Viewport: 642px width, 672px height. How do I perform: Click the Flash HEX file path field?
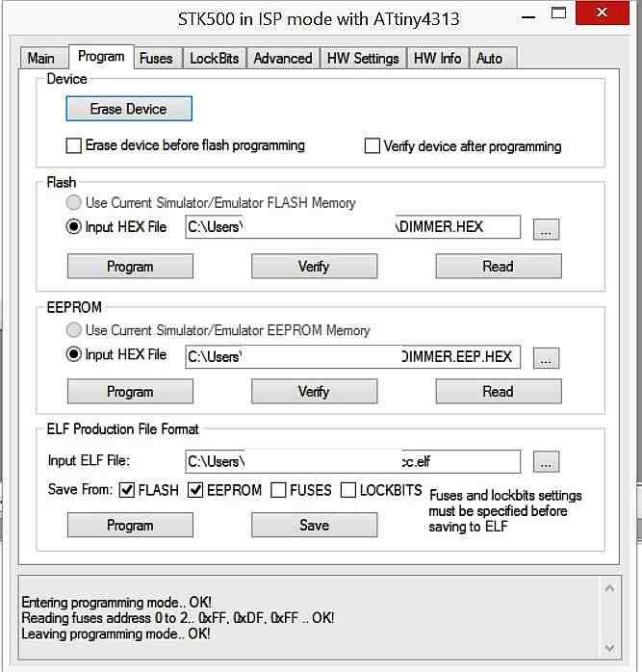(x=352, y=226)
